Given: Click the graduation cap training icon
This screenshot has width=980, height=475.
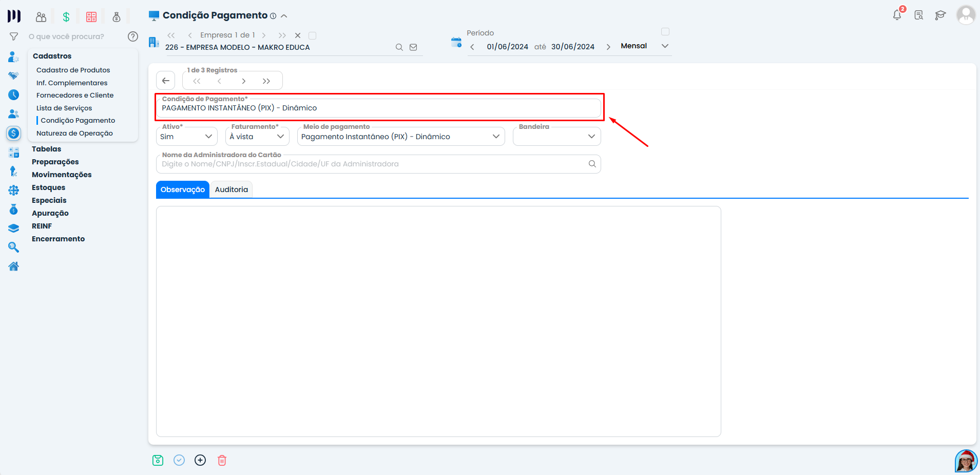Looking at the screenshot, I should click(940, 15).
